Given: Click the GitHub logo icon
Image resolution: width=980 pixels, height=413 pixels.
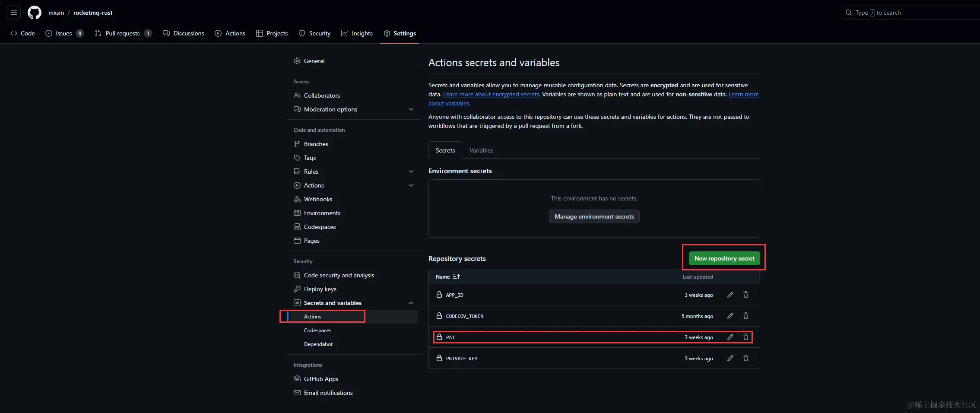Looking at the screenshot, I should 35,13.
